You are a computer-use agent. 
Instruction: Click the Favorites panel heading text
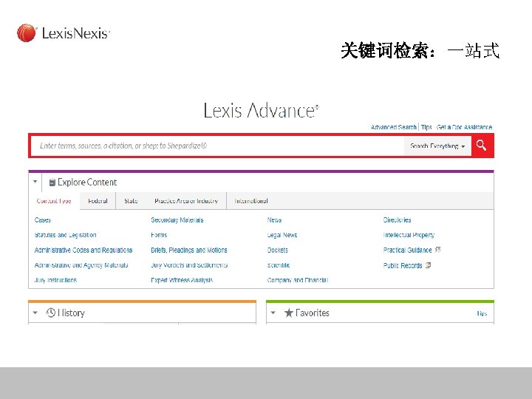point(313,313)
